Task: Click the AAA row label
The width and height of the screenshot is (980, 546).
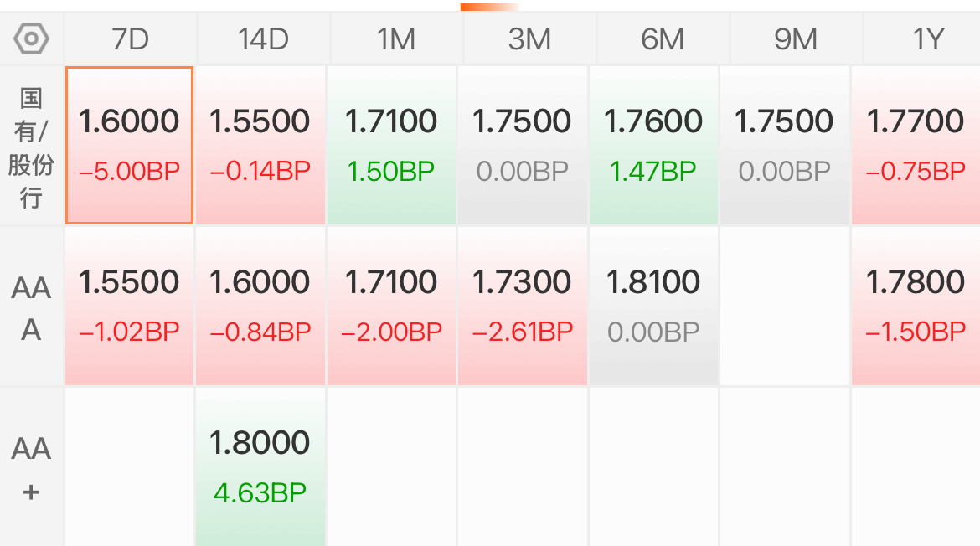Action: pos(31,308)
